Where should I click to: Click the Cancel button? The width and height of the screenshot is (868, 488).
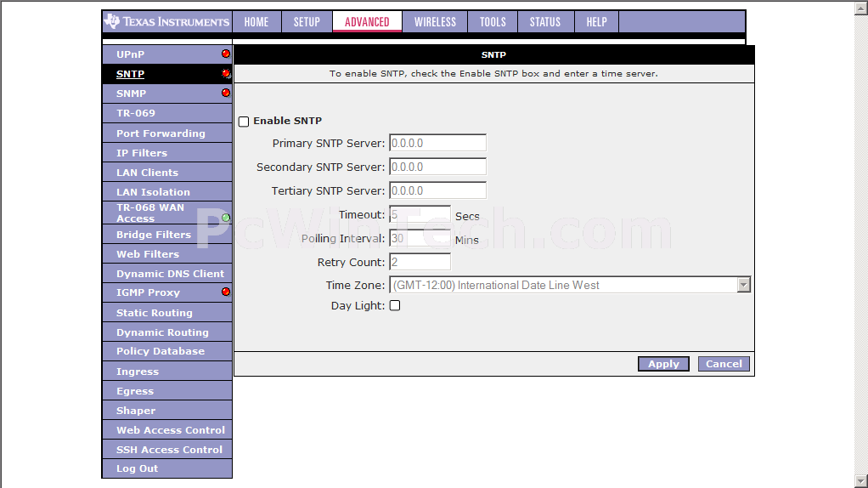click(x=724, y=364)
